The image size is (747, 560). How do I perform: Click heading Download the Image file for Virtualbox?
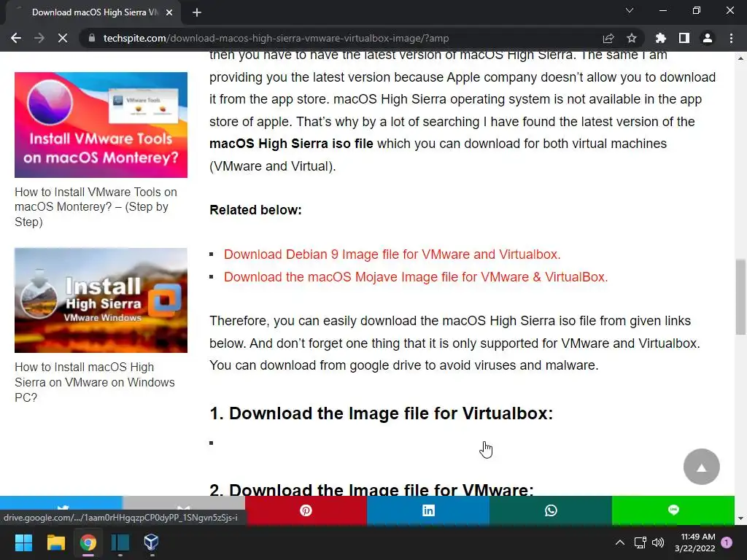(381, 413)
